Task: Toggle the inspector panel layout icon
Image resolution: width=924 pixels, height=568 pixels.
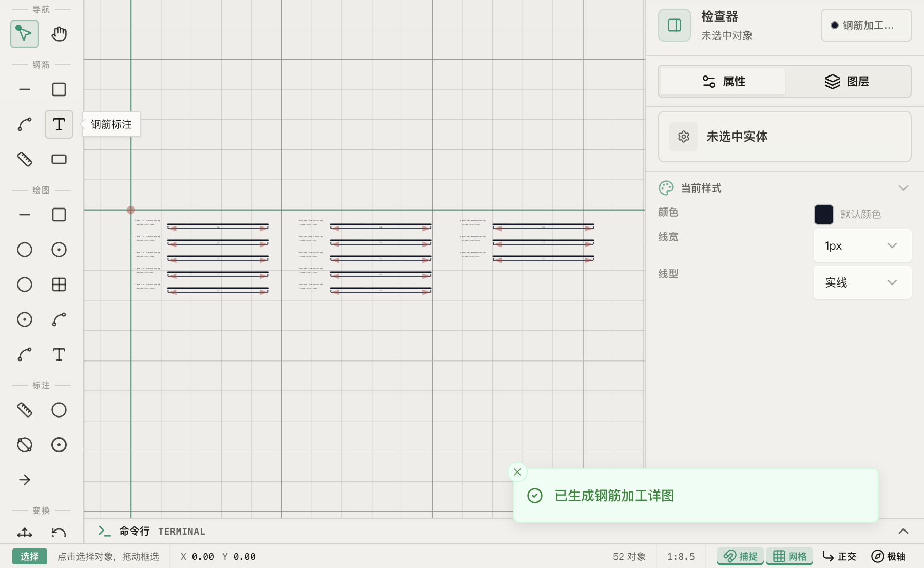Action: 675,25
